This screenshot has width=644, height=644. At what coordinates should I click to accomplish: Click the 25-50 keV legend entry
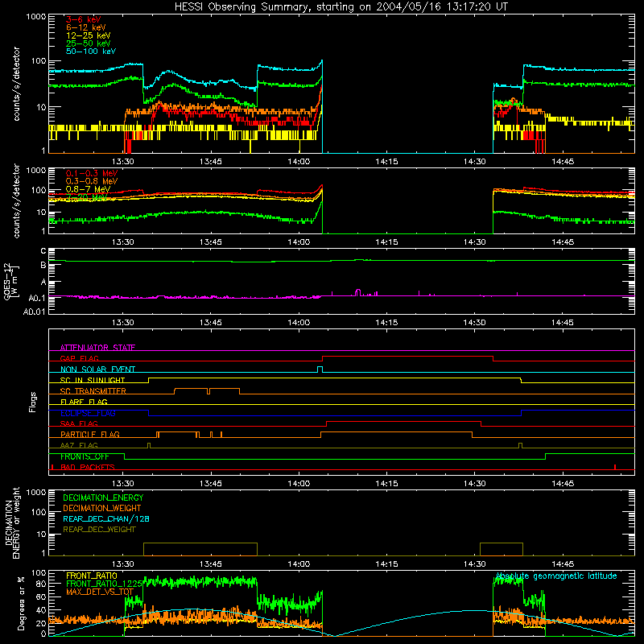tap(89, 43)
